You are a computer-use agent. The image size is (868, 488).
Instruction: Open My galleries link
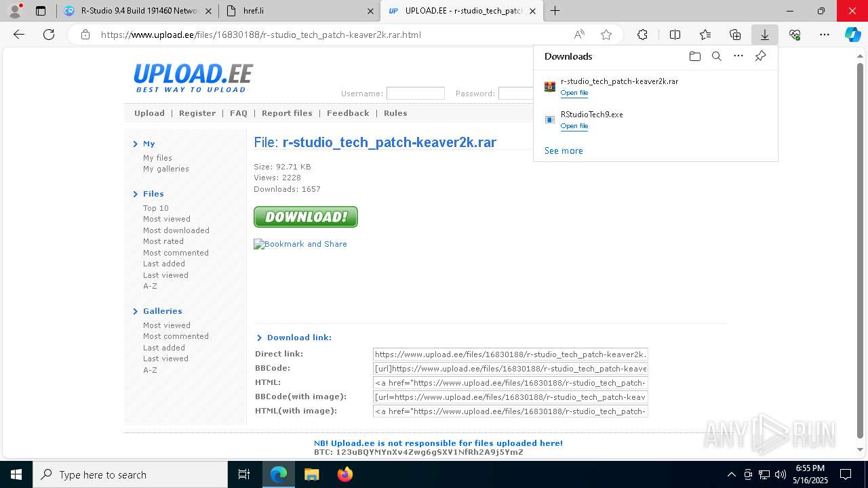[166, 169]
